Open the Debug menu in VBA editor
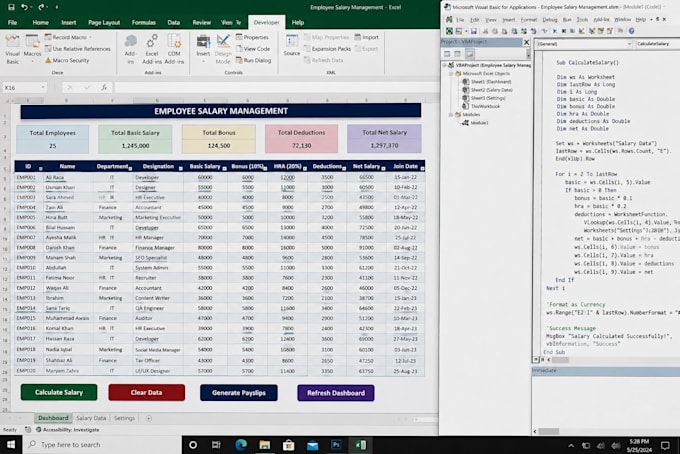Viewport: 680px width, 454px height. [549, 20]
